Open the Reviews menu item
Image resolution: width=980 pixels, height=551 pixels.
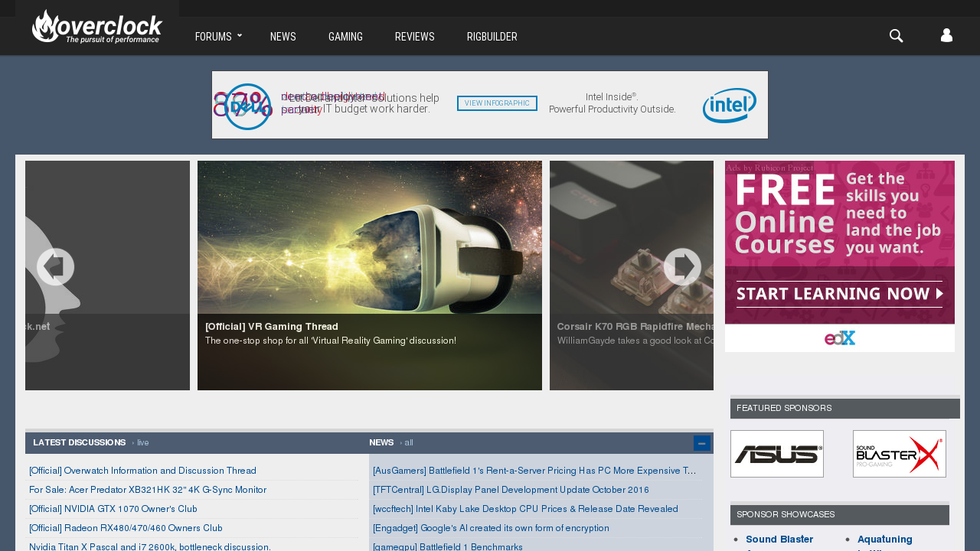[x=415, y=37]
